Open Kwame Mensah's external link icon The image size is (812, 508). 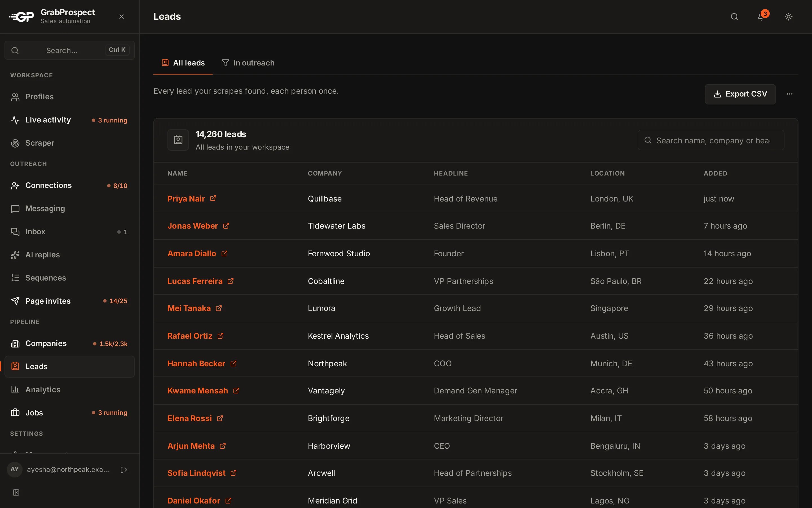coord(236,390)
